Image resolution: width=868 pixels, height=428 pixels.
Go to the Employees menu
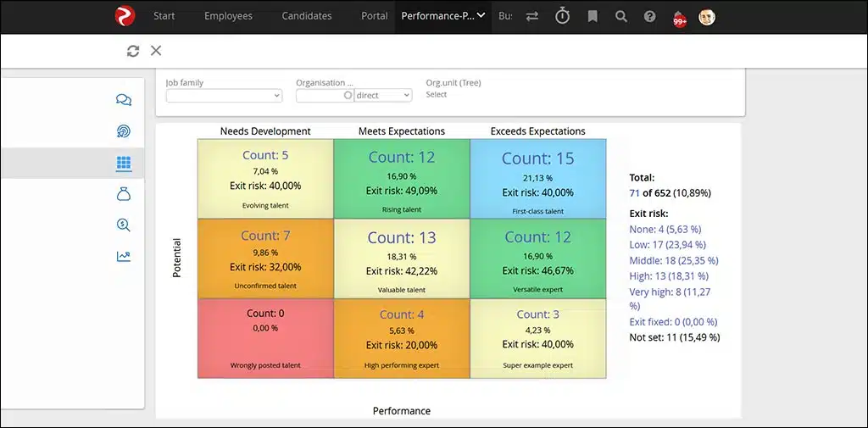228,16
